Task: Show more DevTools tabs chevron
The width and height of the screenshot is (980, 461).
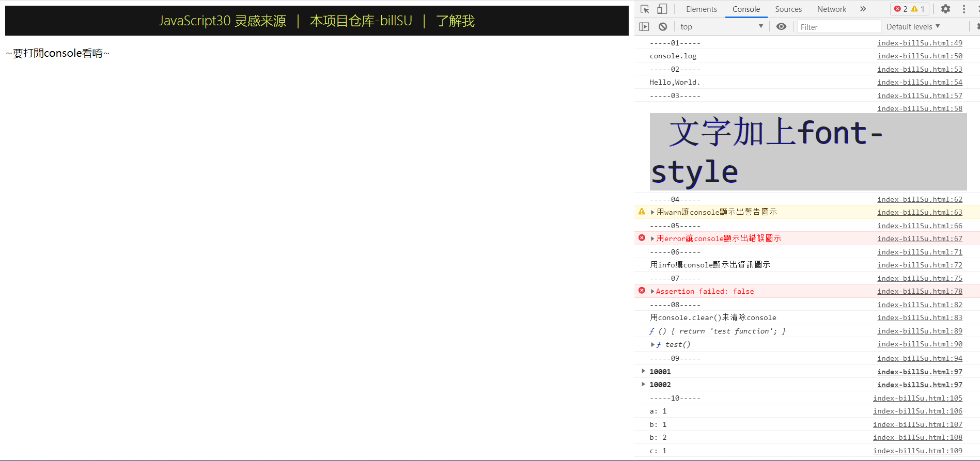Action: (x=863, y=9)
